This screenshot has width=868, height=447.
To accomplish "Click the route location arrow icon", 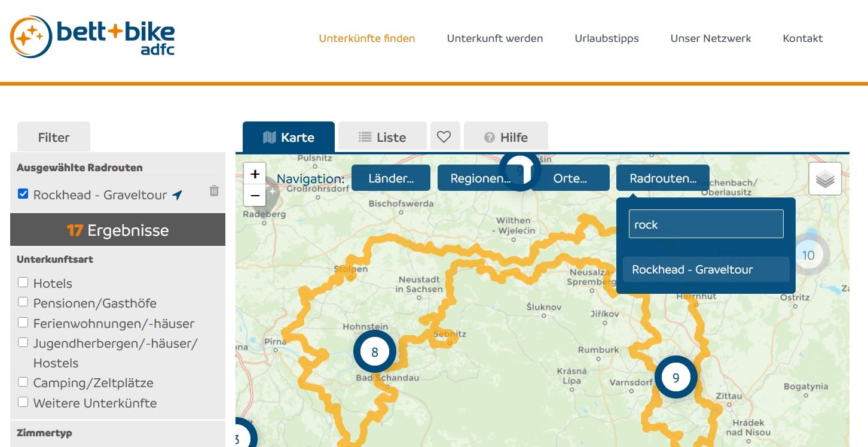I will 177,194.
